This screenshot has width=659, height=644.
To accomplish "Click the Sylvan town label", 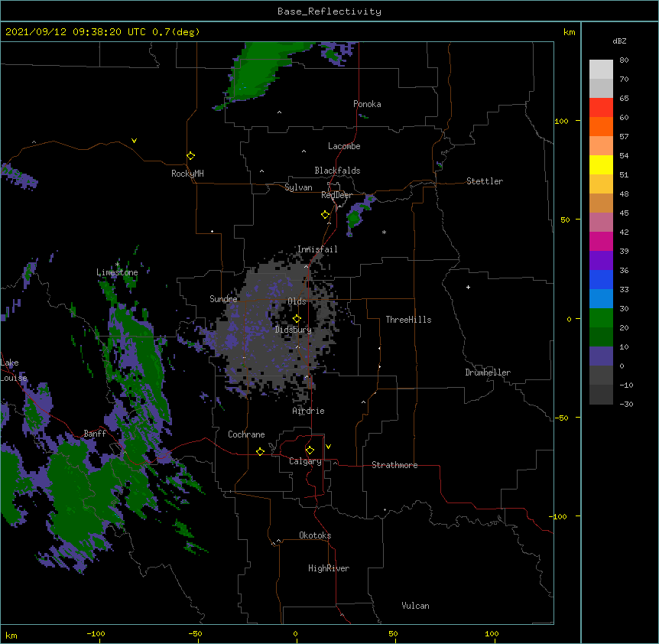I will [298, 187].
